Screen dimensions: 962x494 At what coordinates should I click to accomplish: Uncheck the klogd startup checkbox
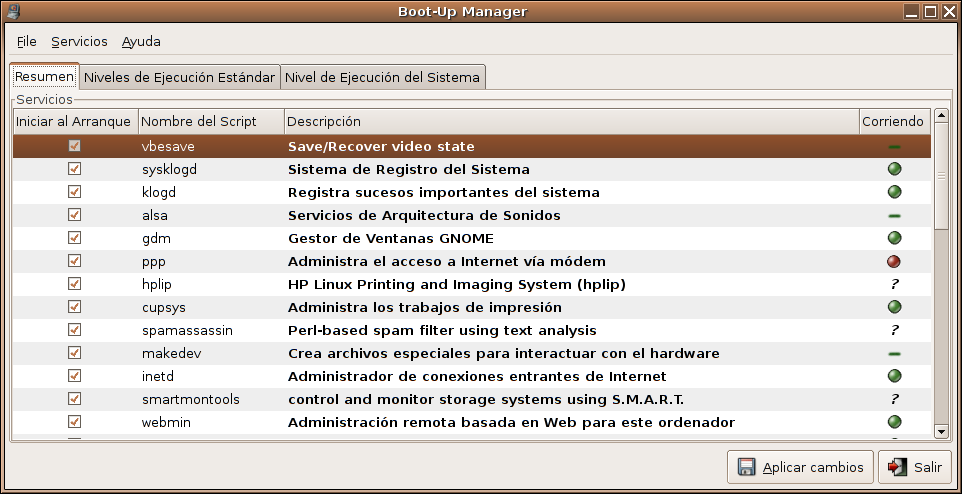click(74, 192)
